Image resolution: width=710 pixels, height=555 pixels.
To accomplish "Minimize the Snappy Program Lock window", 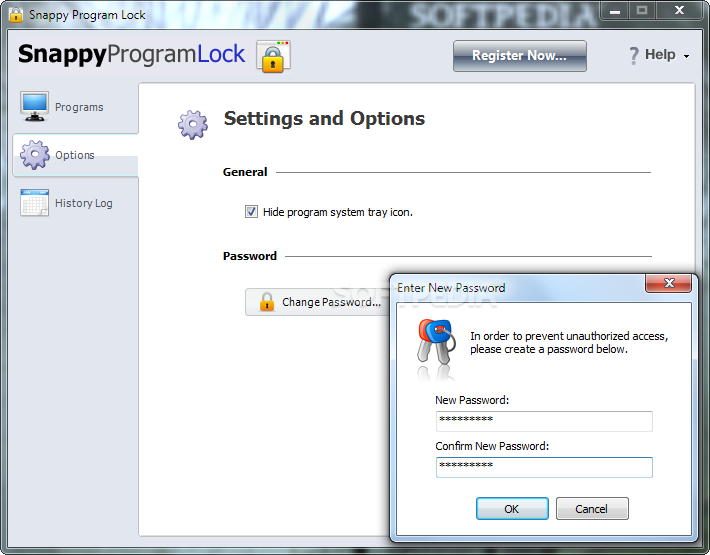I will pyautogui.click(x=615, y=10).
